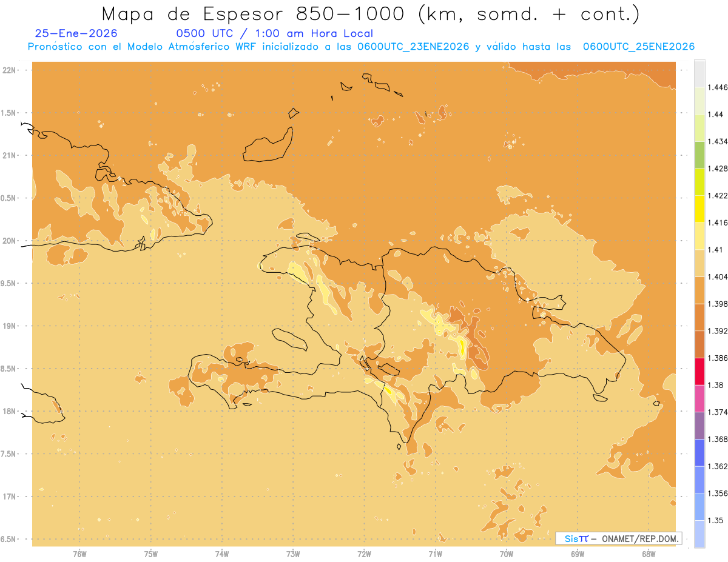Viewport: 728px width, 562px height.
Task: Click the legend value '1.374'
Action: [x=718, y=412]
